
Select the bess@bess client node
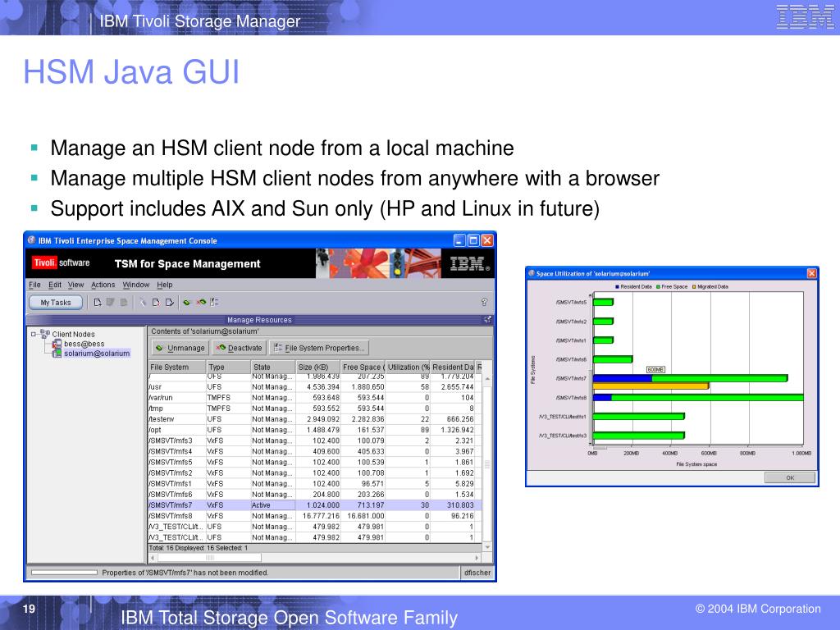(x=84, y=344)
